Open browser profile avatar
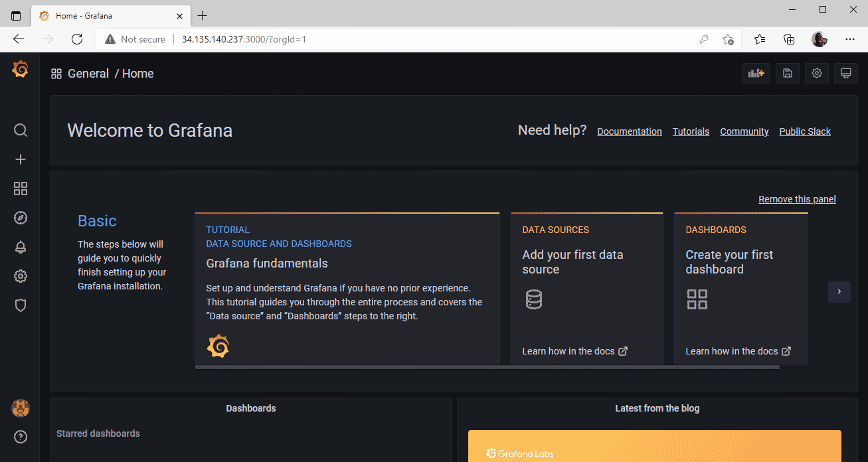This screenshot has width=868, height=462. 820,39
